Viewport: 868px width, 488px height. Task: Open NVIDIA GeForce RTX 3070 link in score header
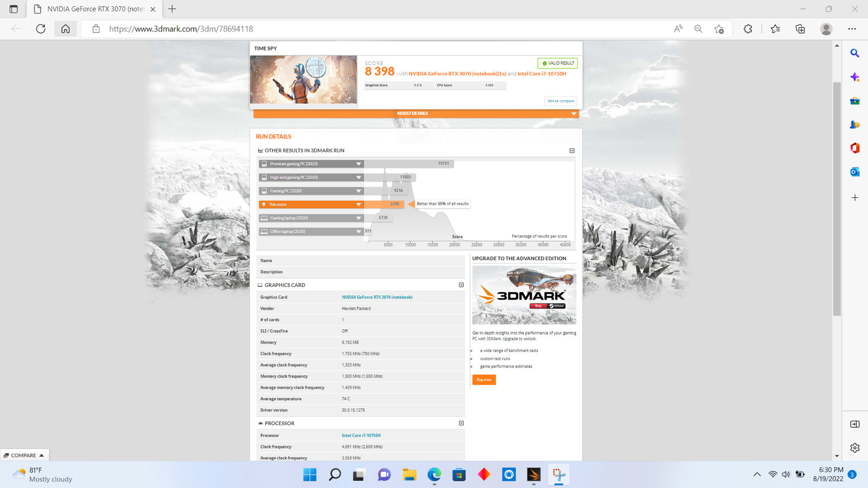click(x=457, y=74)
